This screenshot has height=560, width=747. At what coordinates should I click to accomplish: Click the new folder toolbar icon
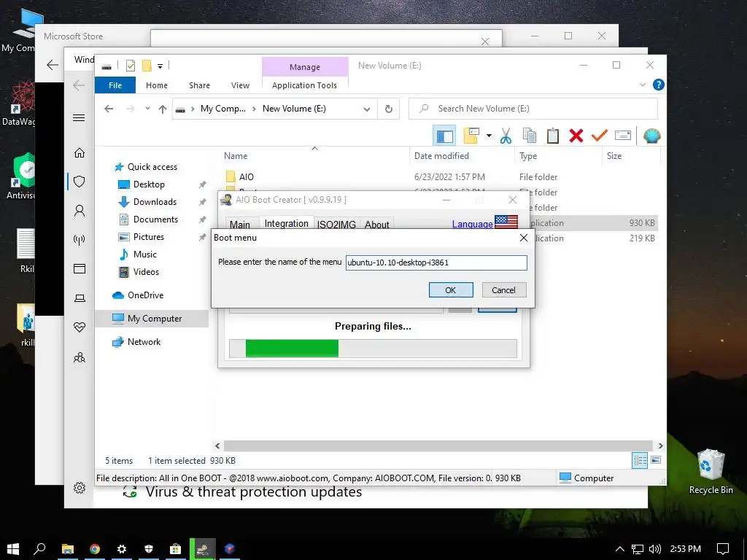coord(471,136)
